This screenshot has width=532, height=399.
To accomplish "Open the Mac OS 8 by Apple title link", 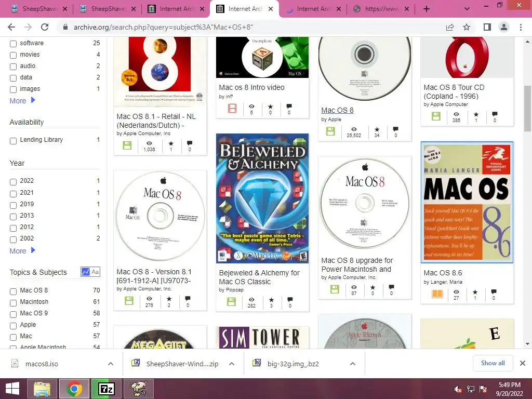I will click(x=337, y=110).
